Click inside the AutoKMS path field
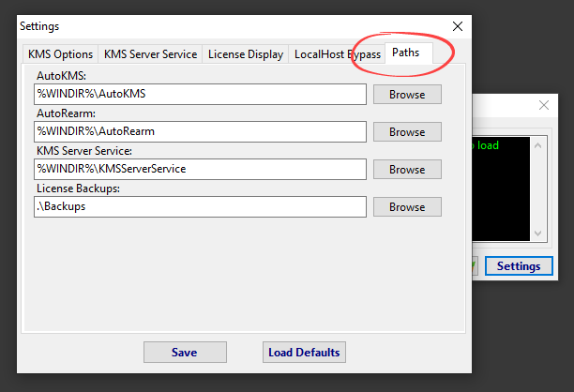The width and height of the screenshot is (574, 392). [200, 94]
